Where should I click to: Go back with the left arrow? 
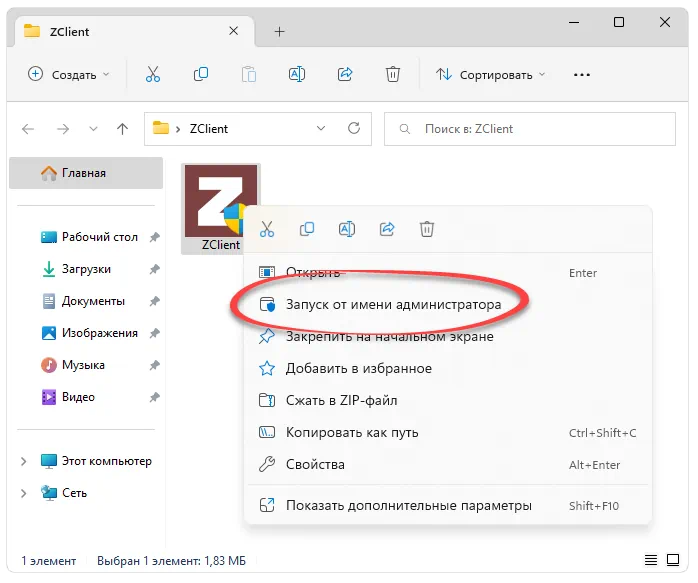(28, 129)
